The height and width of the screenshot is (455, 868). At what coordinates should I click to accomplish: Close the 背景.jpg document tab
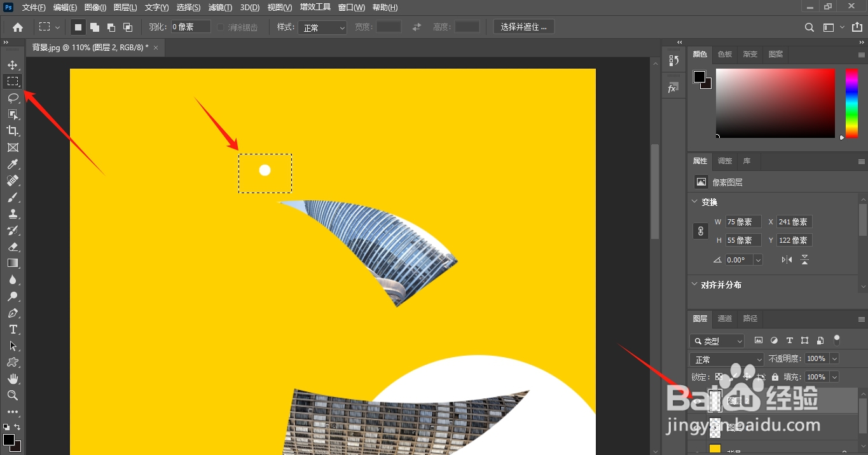156,47
